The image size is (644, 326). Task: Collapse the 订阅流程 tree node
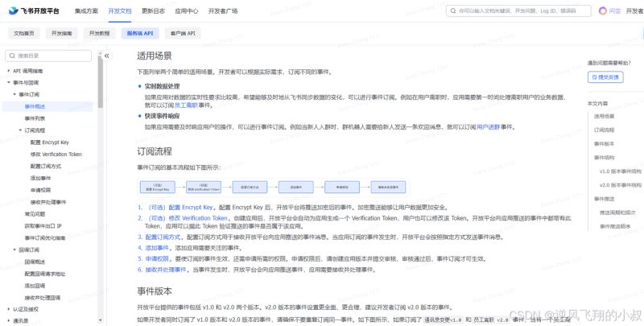[20, 130]
